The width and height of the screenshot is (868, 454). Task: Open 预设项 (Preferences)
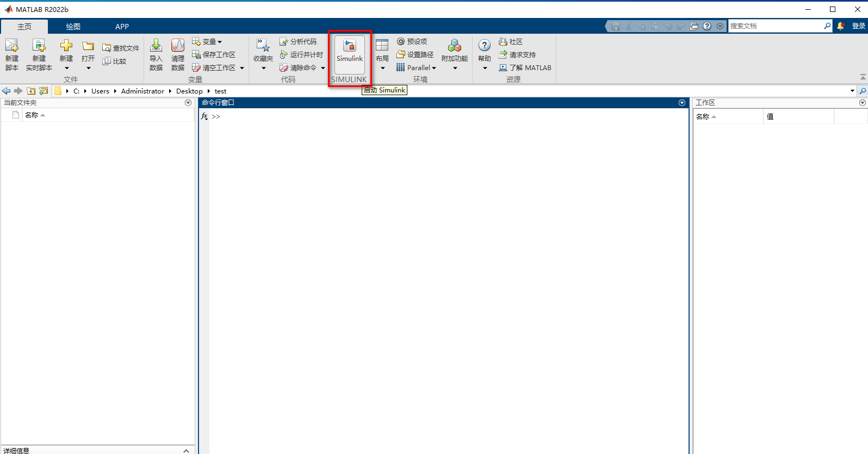click(x=412, y=42)
